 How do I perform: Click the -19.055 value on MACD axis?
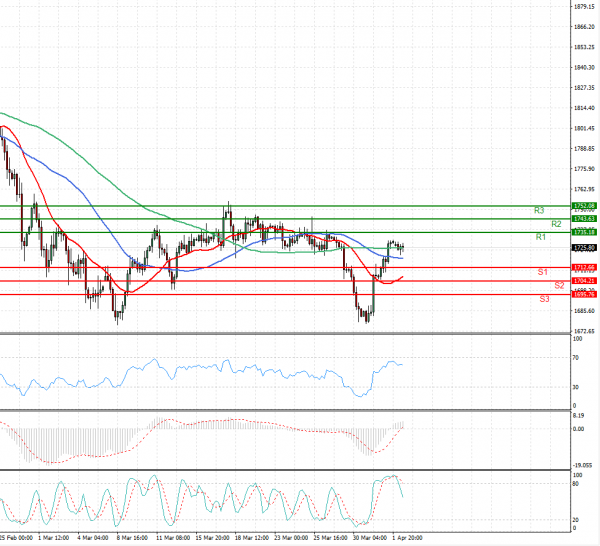pyautogui.click(x=582, y=465)
